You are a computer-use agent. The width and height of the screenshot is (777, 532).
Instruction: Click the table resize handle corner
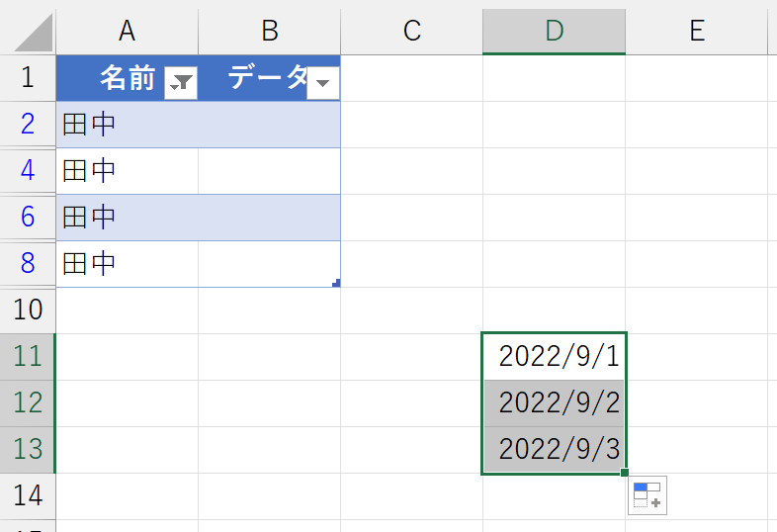[336, 283]
